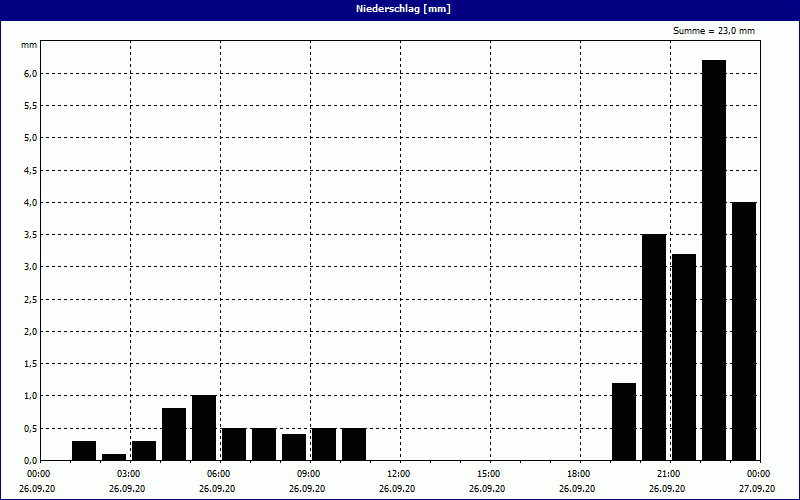Select the 26.09.20 date under 12:00
Image resolution: width=800 pixels, height=500 pixels.
coord(397,489)
